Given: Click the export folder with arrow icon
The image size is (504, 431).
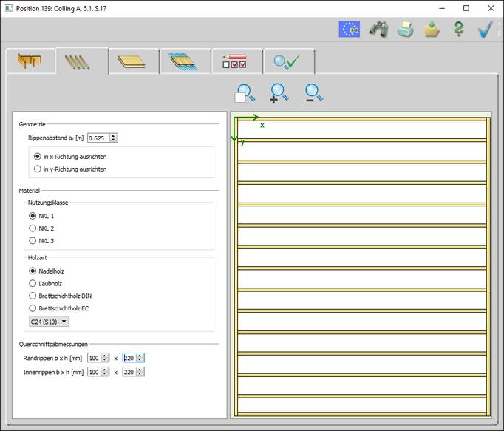Looking at the screenshot, I should (432, 30).
